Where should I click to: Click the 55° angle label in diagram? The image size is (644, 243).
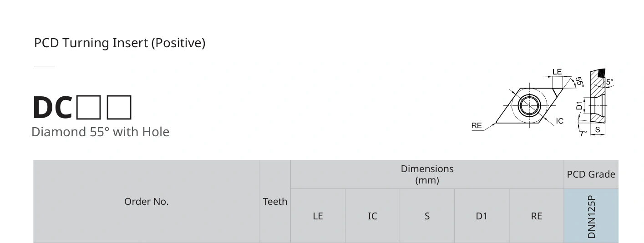[x=579, y=82]
